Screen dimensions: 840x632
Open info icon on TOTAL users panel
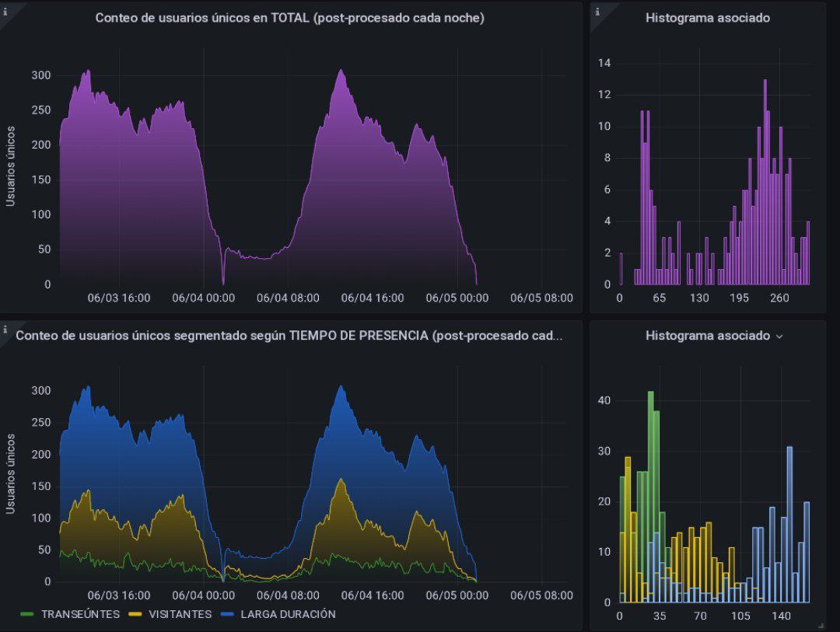(x=5, y=11)
